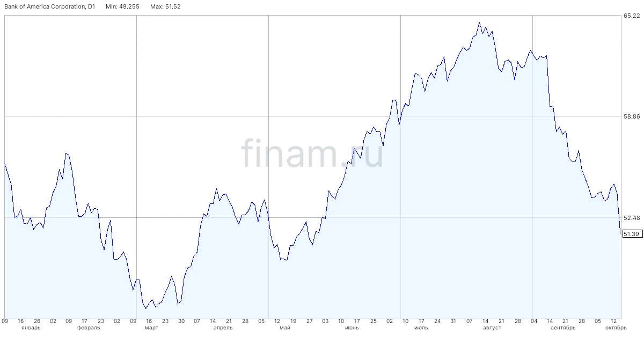
Task: Click the "сентябрь" month label
Action: click(563, 327)
